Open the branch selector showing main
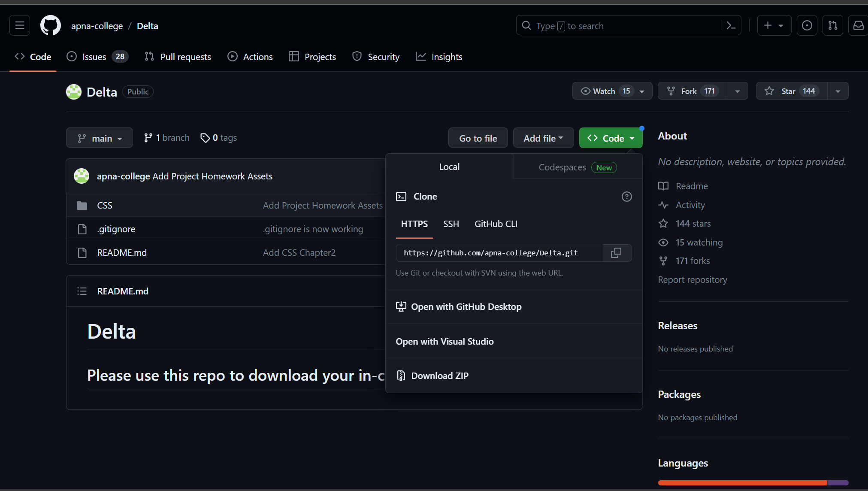Screen dimensions: 868x491 pos(99,138)
